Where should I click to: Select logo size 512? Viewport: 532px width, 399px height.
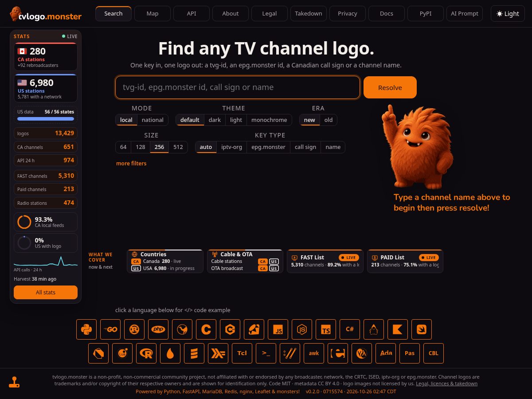(178, 147)
